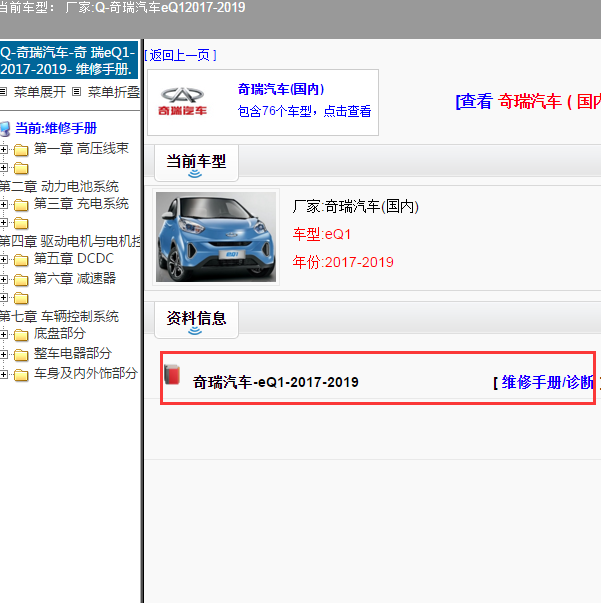Open the 查看 奇瑞汽车 link on right
The image size is (601, 603).
click(528, 102)
